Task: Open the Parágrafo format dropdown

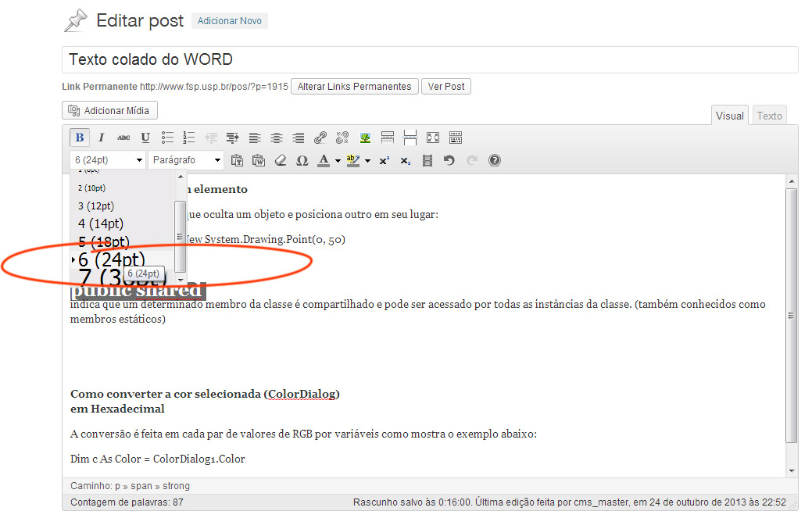Action: point(186,160)
